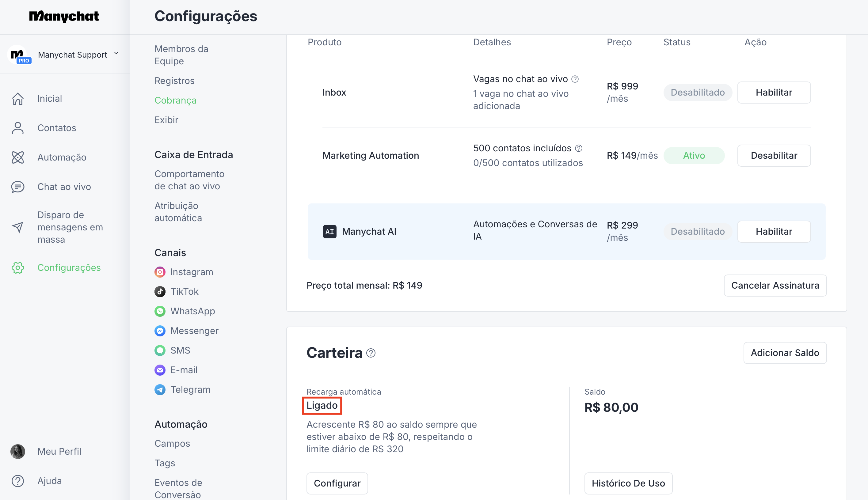Screen dimensions: 868x500
Task: Click the Manychat AI badge icon
Action: tap(329, 231)
